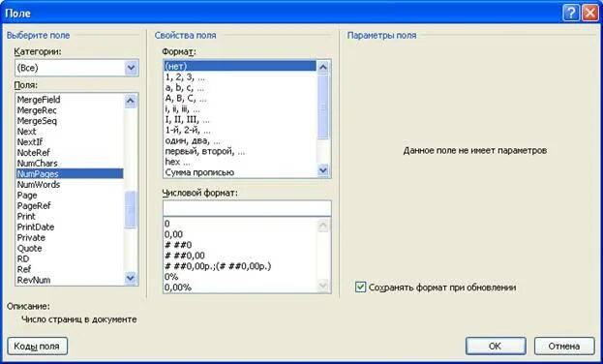603x364 pixels.
Task: Click the Help question mark icon in title bar
Action: (x=571, y=14)
